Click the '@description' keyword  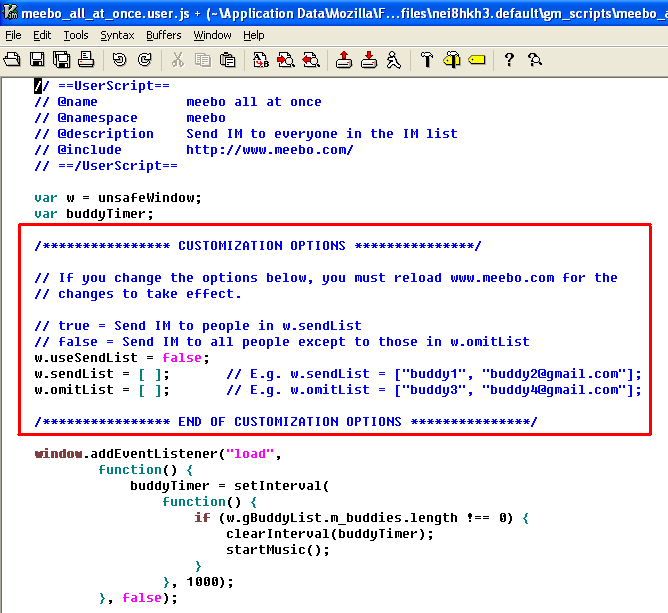106,134
